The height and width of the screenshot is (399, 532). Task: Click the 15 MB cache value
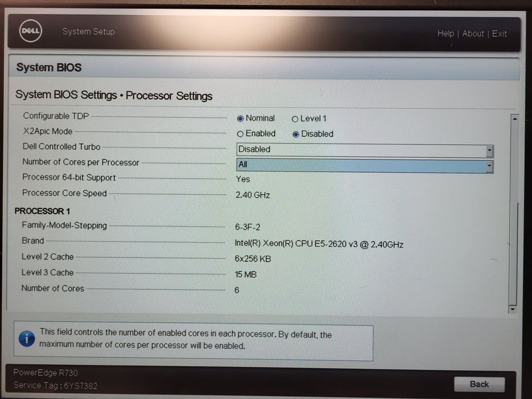tap(245, 275)
